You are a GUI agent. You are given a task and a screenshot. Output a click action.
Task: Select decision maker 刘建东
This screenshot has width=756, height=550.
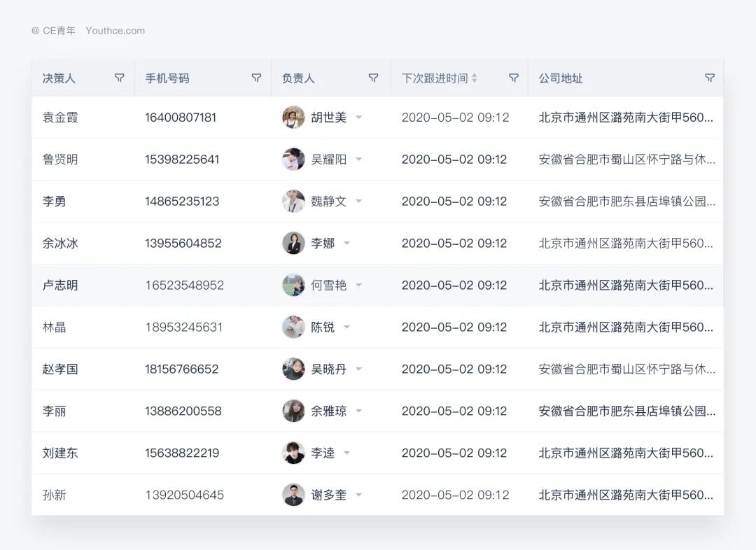60,453
